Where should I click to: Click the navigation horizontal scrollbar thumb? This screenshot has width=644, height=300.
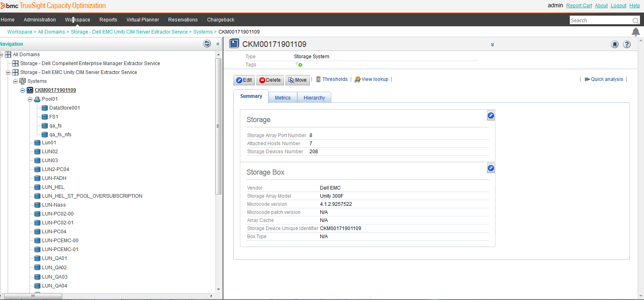(33, 296)
